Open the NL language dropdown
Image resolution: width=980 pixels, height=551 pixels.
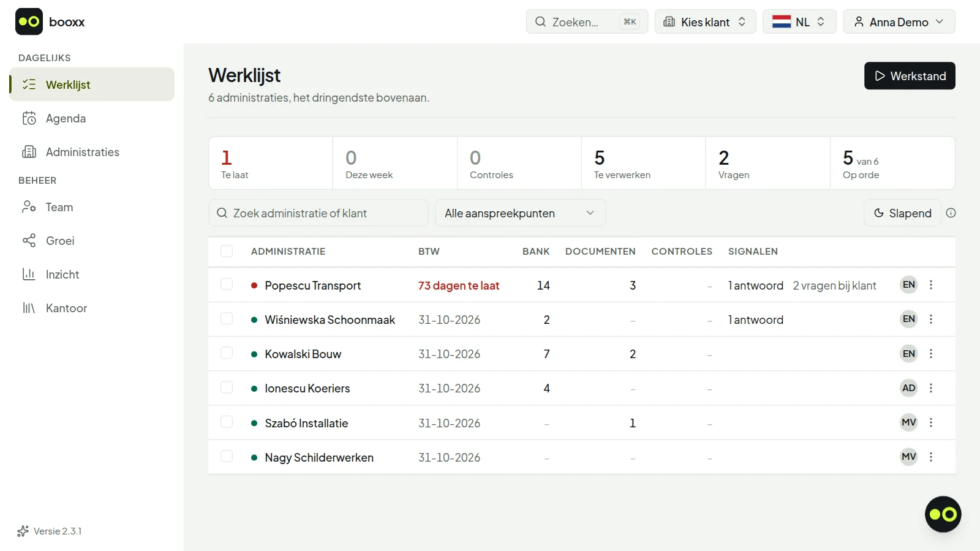799,21
